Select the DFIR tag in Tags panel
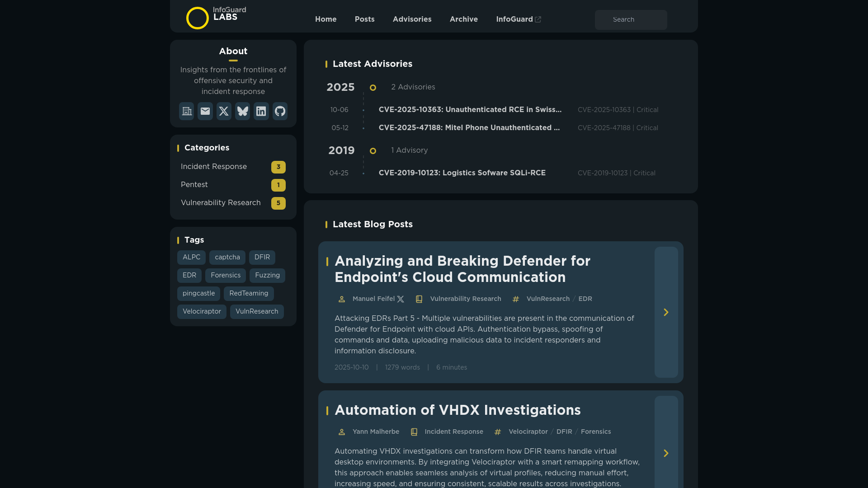Screen dimensions: 868x488 [262, 257]
